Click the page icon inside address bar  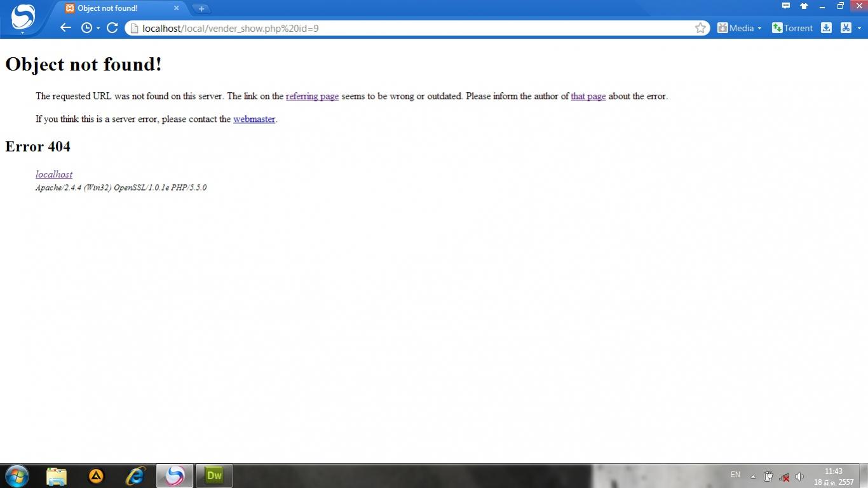[133, 28]
